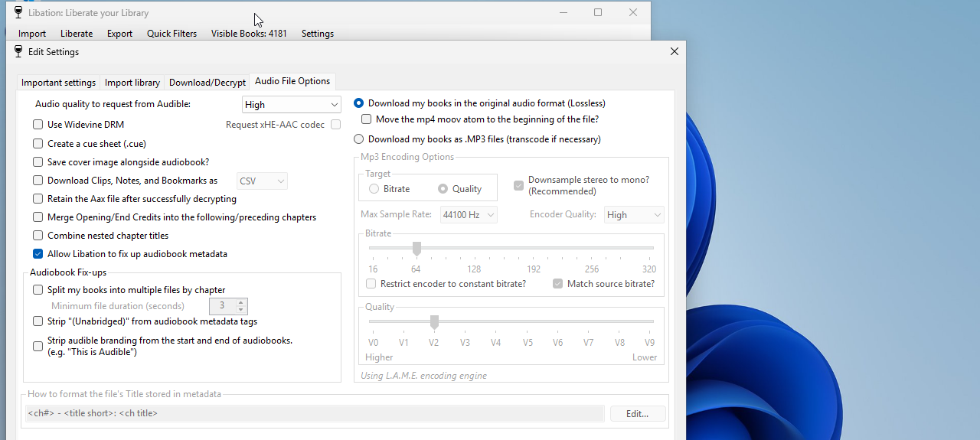Toggle Request xHE-AAC codec checkbox
The width and height of the screenshot is (980, 440).
[335, 125]
